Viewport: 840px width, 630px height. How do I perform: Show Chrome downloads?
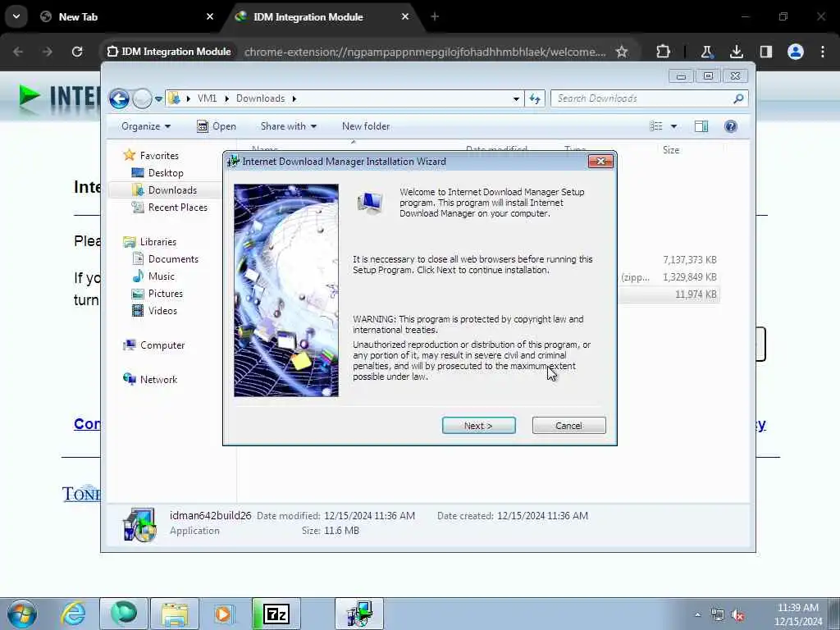pos(736,52)
